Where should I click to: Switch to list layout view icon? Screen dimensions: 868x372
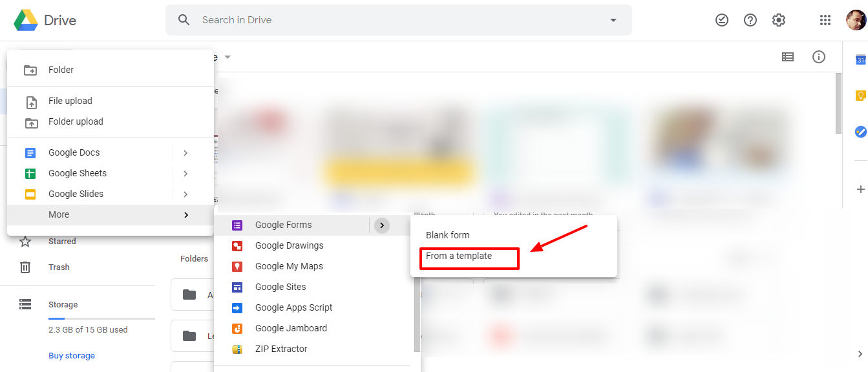coord(788,57)
